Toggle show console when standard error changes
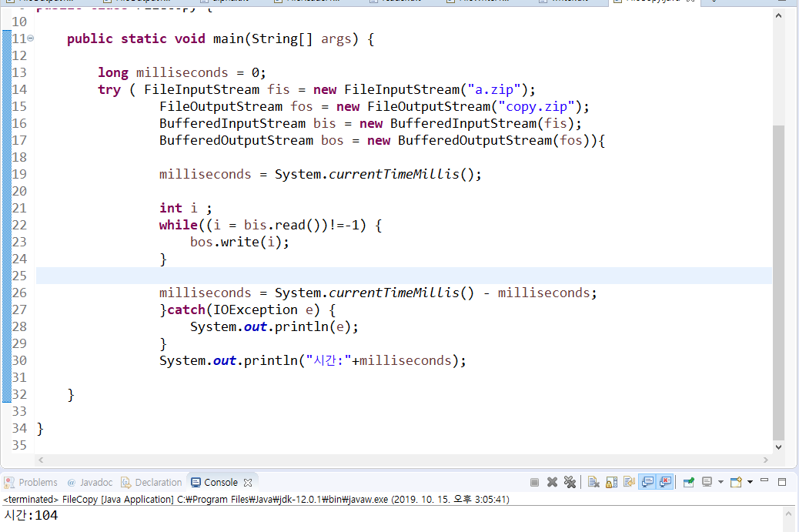 pos(666,482)
